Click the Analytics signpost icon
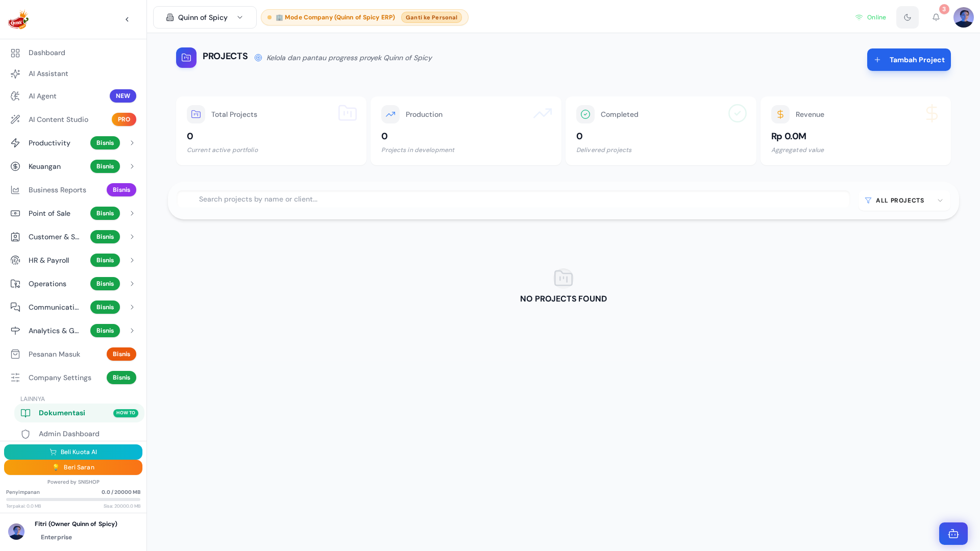 (15, 331)
